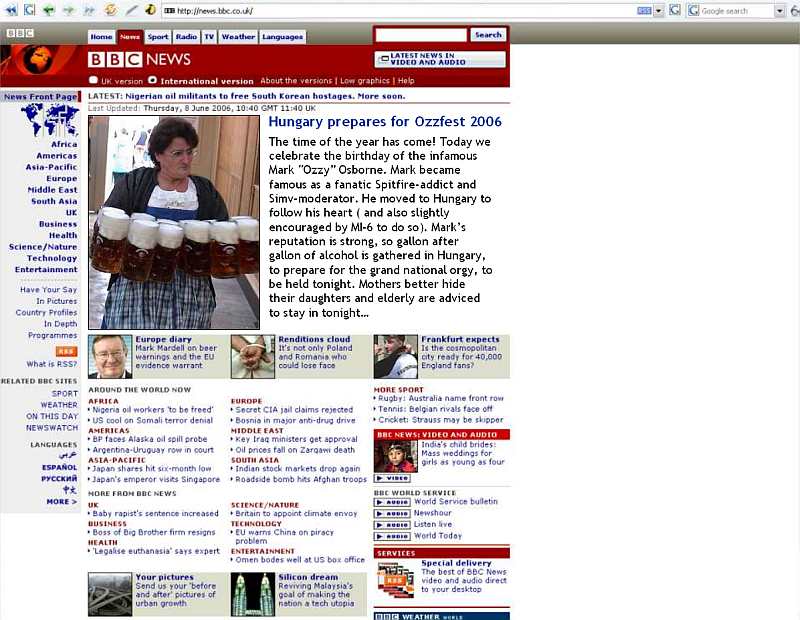Open the Radio tab
800x620 pixels.
pyautogui.click(x=186, y=37)
